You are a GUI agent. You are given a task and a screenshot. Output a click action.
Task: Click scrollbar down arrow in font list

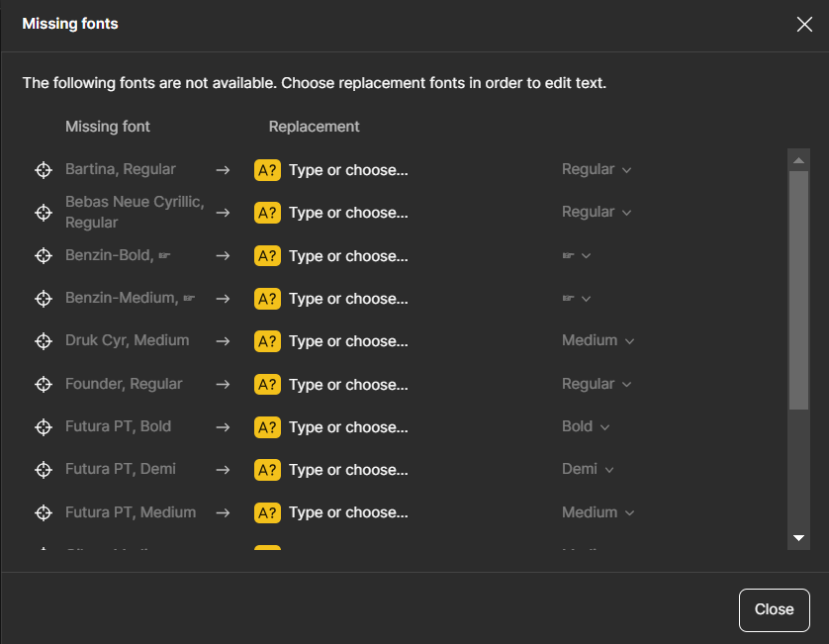798,538
